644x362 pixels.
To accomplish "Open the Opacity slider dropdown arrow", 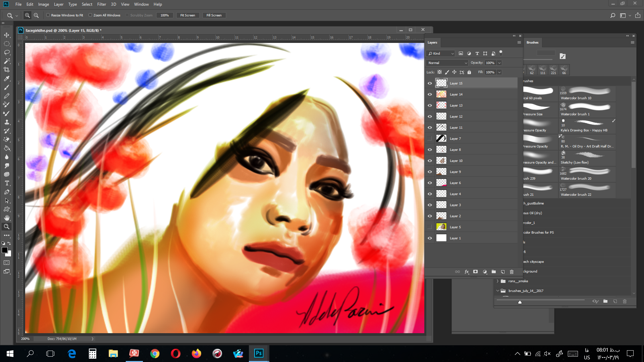I will click(499, 63).
